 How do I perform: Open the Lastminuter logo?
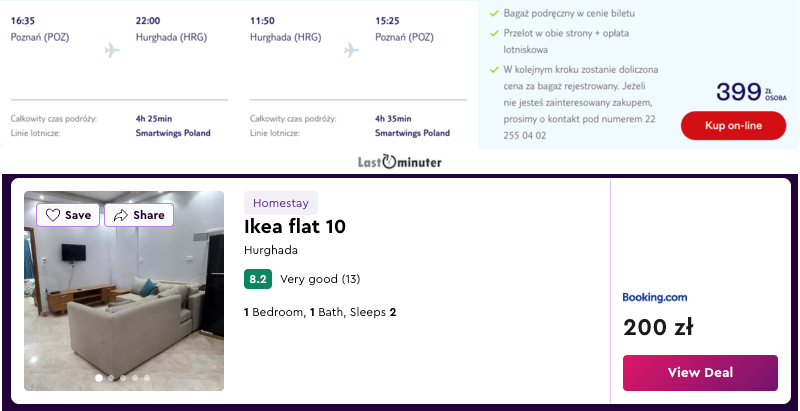(x=399, y=162)
